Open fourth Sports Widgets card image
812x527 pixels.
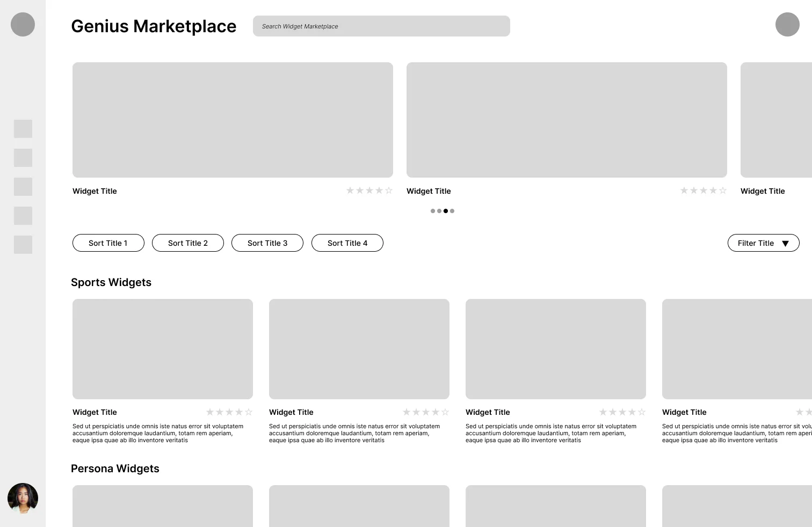coord(737,349)
